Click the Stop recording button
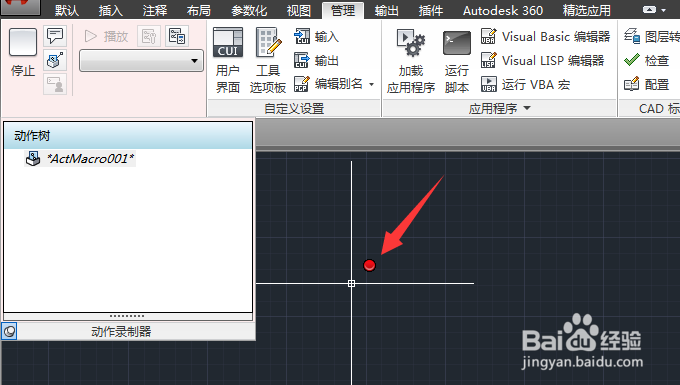This screenshot has height=385, width=680. [23, 52]
